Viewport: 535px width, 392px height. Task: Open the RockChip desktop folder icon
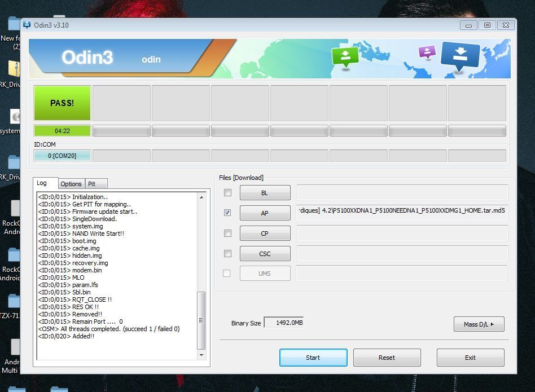14,209
